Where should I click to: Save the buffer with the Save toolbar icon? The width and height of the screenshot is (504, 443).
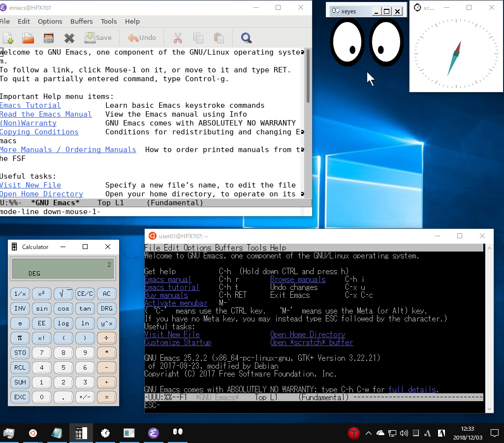pyautogui.click(x=98, y=38)
